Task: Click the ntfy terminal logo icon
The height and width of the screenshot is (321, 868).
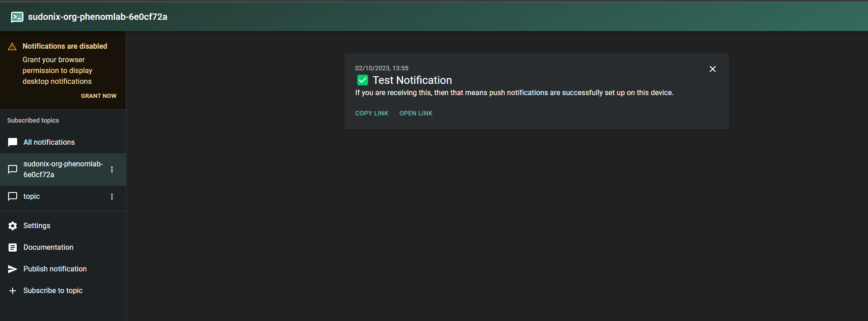Action: coord(17,17)
